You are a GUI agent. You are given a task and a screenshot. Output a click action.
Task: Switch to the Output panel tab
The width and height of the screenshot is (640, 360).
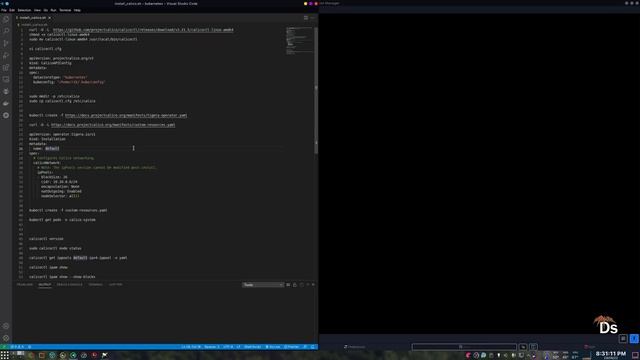click(x=44, y=284)
